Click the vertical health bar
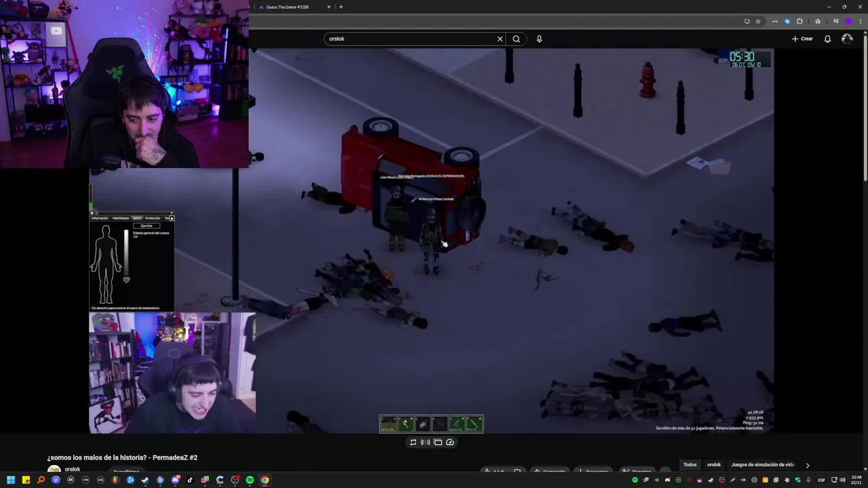 [x=126, y=252]
